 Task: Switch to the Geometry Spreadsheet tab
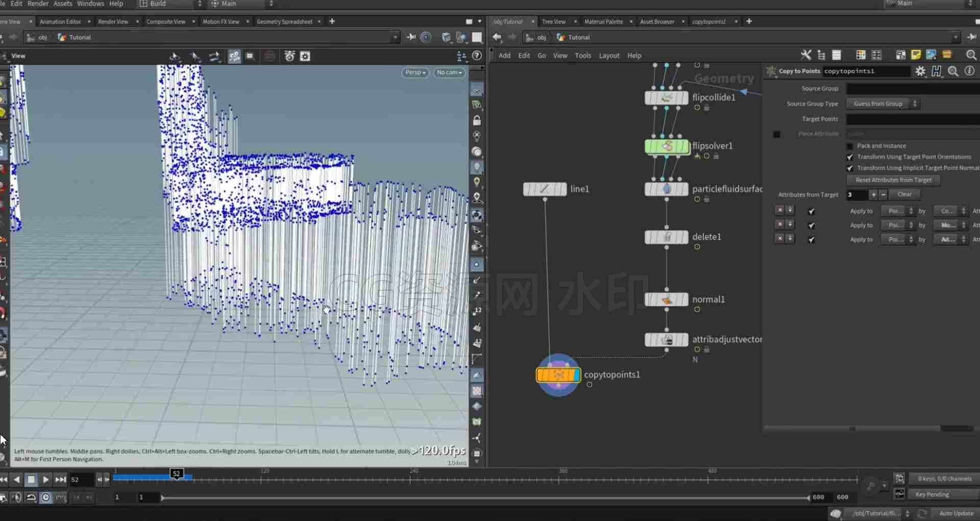[x=284, y=21]
